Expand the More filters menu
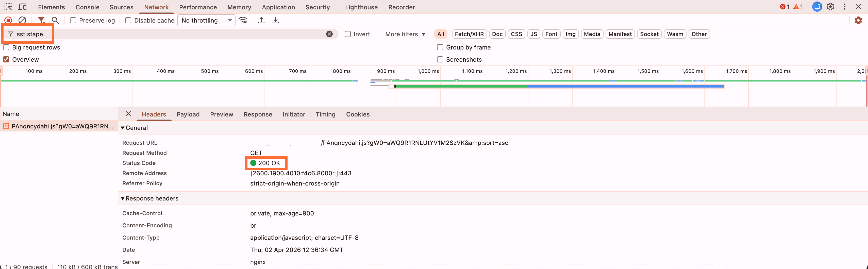Image resolution: width=868 pixels, height=269 pixels. (405, 34)
